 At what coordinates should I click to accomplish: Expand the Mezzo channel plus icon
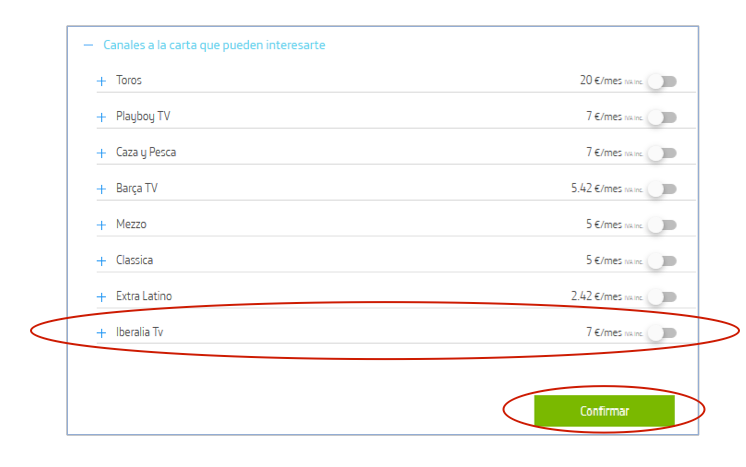pos(101,225)
